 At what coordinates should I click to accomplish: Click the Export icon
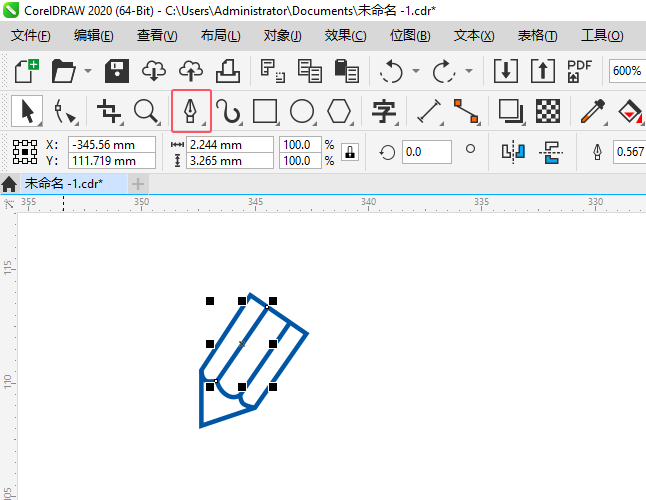(x=543, y=71)
